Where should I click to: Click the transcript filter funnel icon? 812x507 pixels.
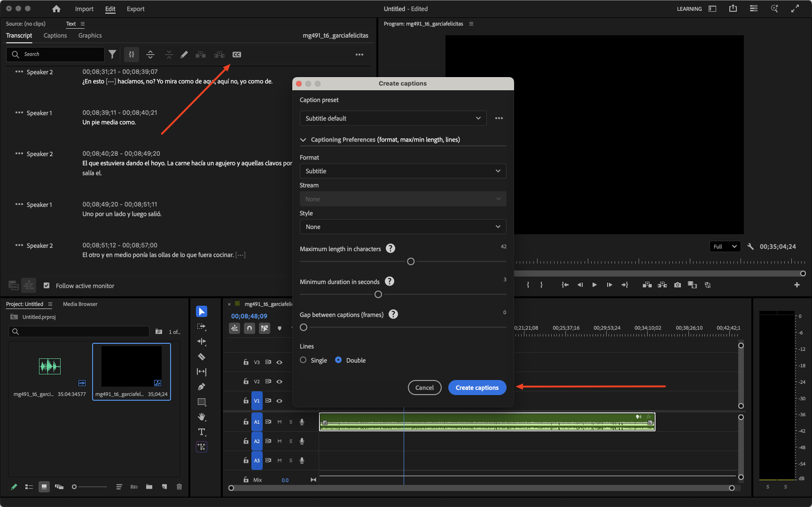point(112,55)
